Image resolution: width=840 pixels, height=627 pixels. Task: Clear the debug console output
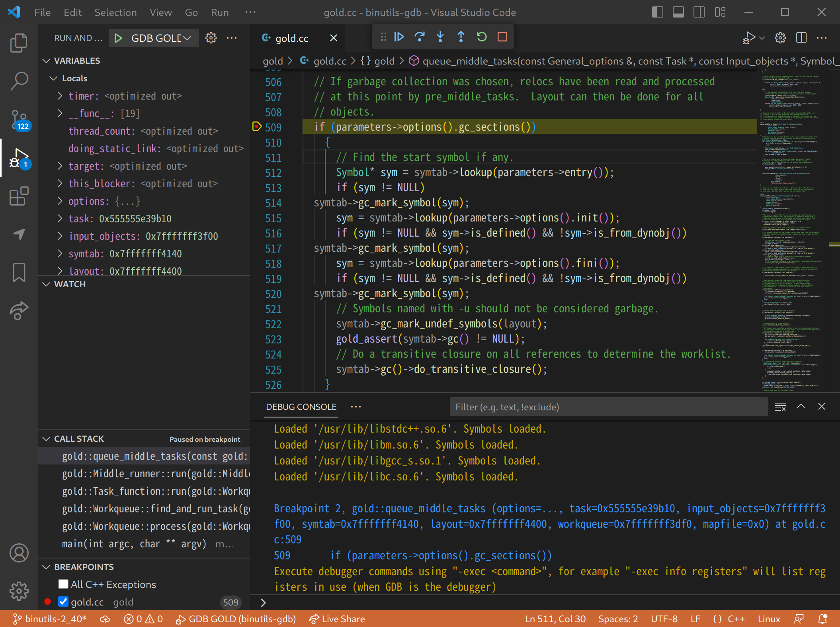tap(780, 407)
